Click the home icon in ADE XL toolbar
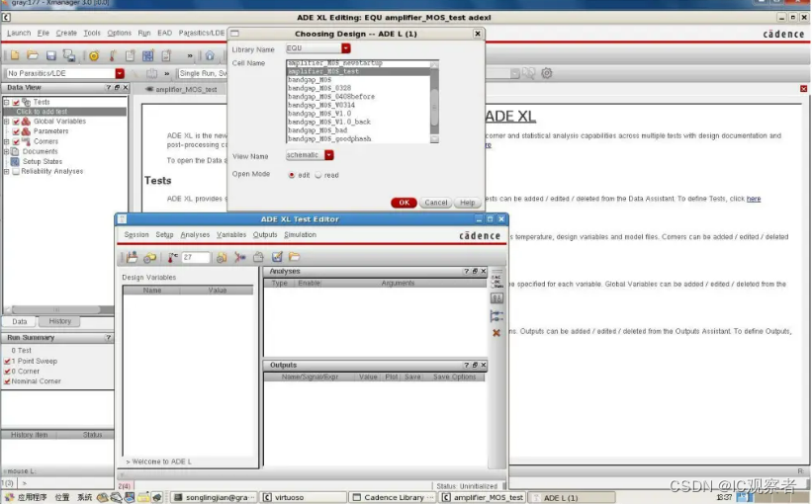The width and height of the screenshot is (812, 504). click(x=210, y=55)
